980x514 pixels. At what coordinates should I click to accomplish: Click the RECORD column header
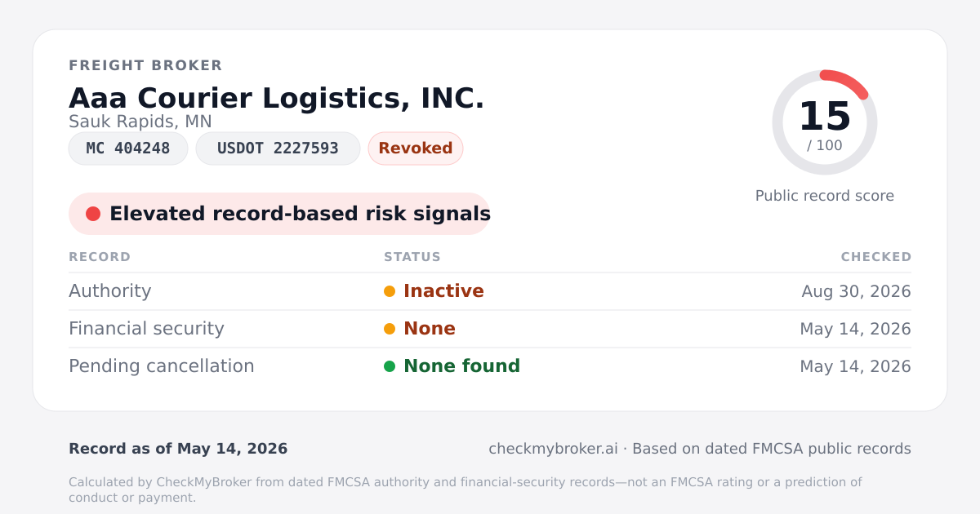[100, 257]
